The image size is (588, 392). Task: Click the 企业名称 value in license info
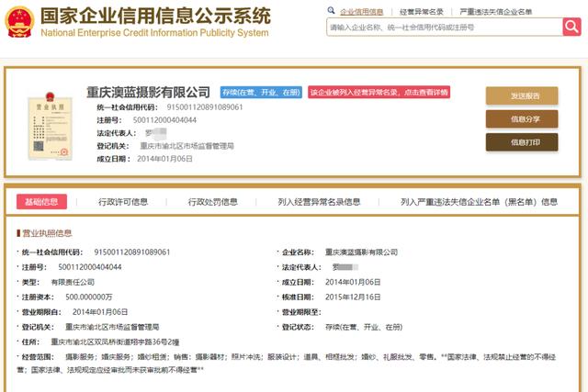pos(361,252)
